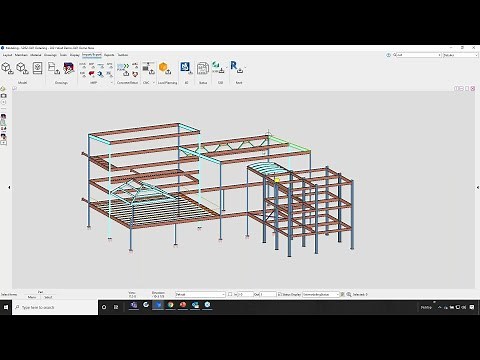Open the Status Display dropdown list
This screenshot has width=480, height=360.
[321, 294]
